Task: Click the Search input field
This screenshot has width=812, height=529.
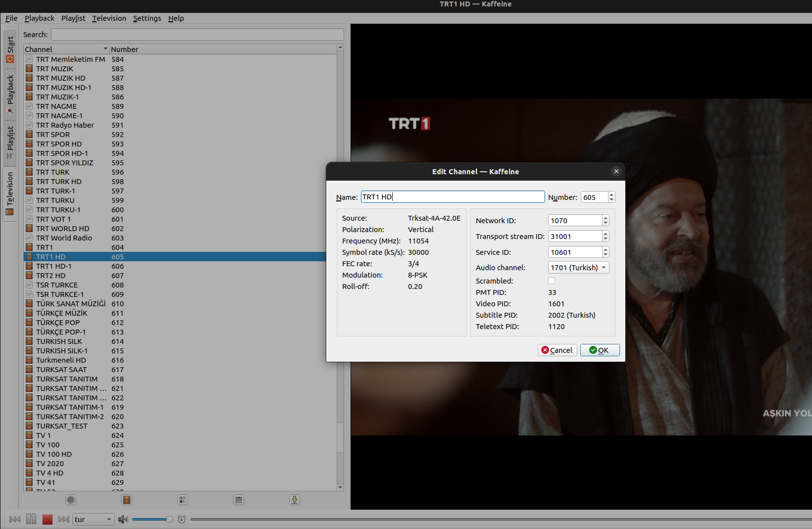Action: tap(198, 35)
